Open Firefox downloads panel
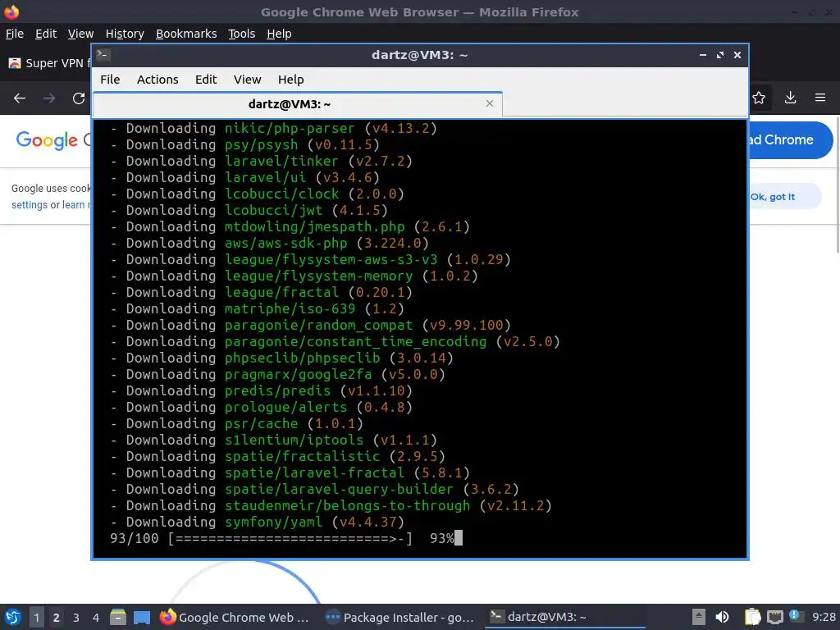The image size is (840, 630). pyautogui.click(x=790, y=98)
